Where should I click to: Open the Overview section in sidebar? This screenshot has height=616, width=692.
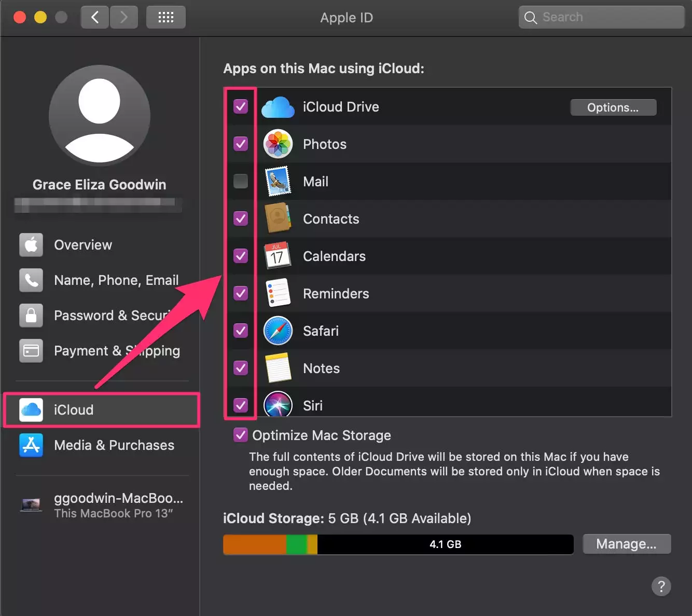[x=83, y=245]
